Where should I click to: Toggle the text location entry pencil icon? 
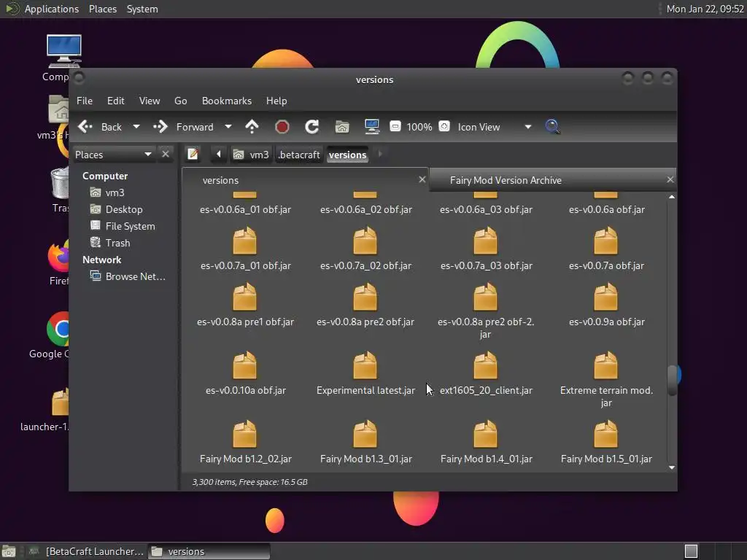click(x=193, y=155)
